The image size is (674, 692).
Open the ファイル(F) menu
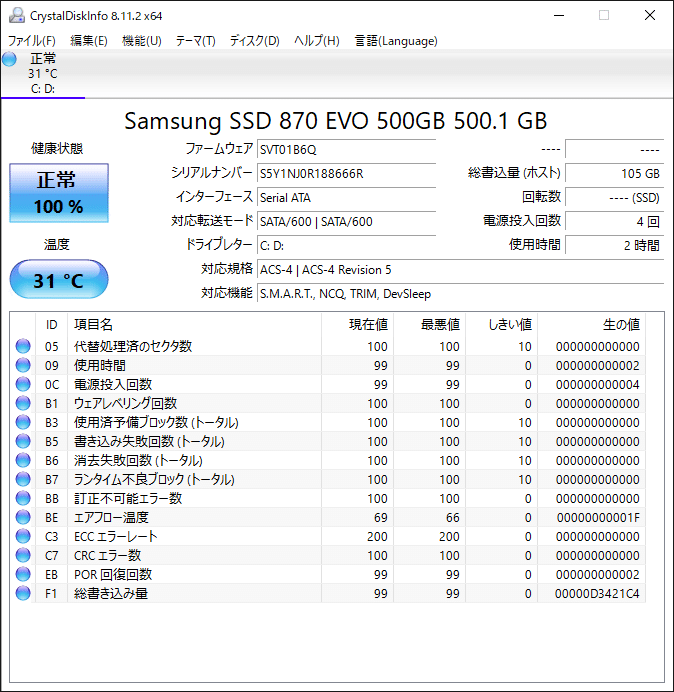tap(32, 41)
